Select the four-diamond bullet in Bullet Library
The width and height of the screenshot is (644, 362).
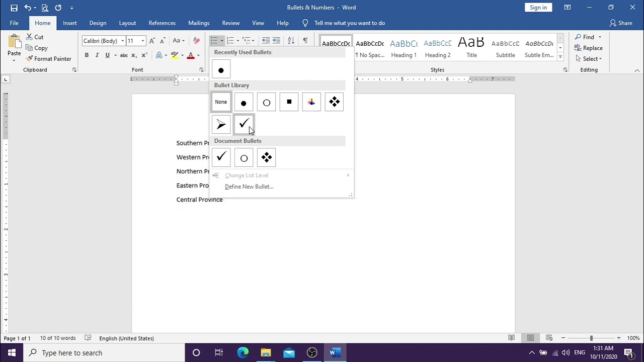334,102
